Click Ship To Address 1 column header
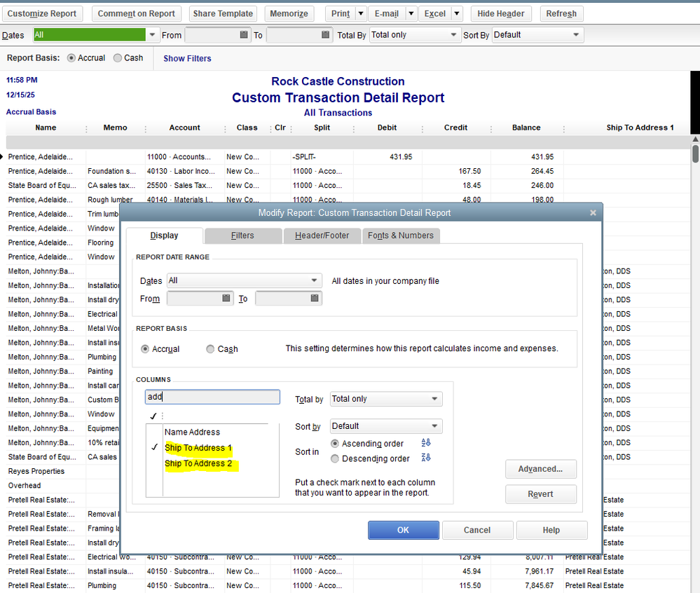700x593 pixels. coord(640,128)
